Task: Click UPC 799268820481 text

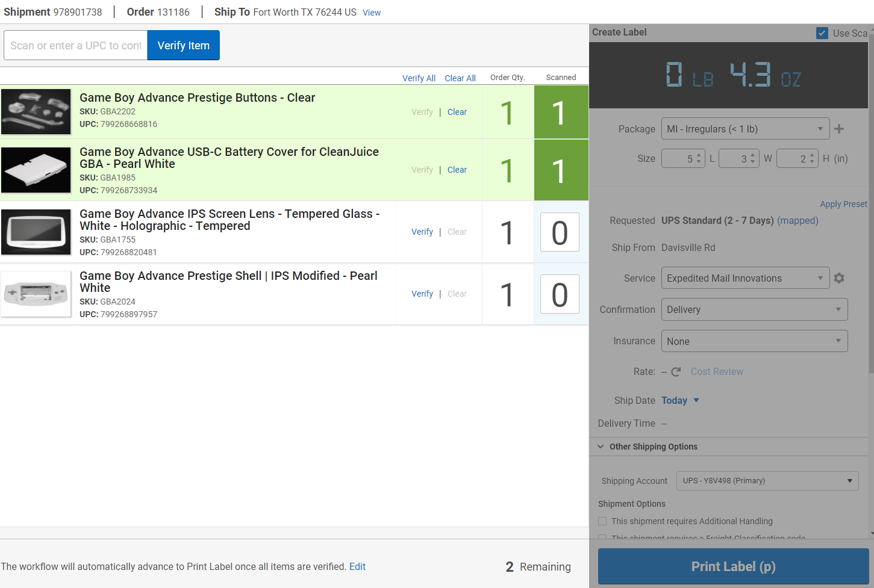Action: 118,252
